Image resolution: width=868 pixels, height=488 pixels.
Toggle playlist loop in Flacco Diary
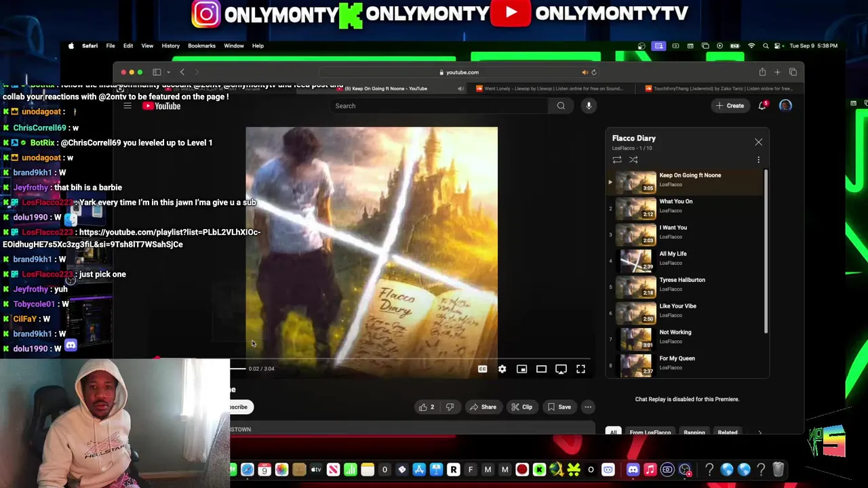click(616, 160)
